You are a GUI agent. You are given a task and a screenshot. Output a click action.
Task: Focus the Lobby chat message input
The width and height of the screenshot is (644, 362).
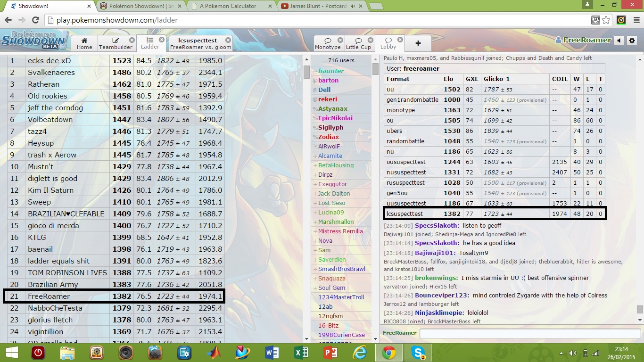pyautogui.click(x=527, y=333)
